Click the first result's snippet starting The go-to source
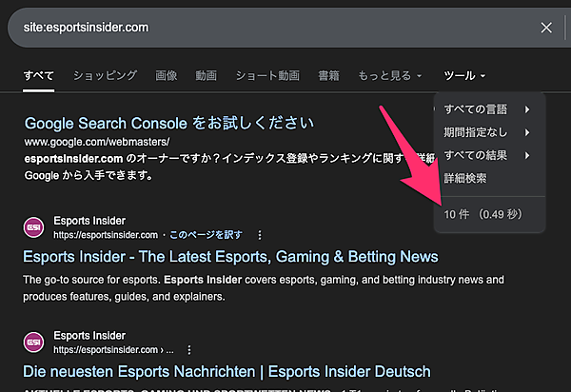 [x=264, y=288]
